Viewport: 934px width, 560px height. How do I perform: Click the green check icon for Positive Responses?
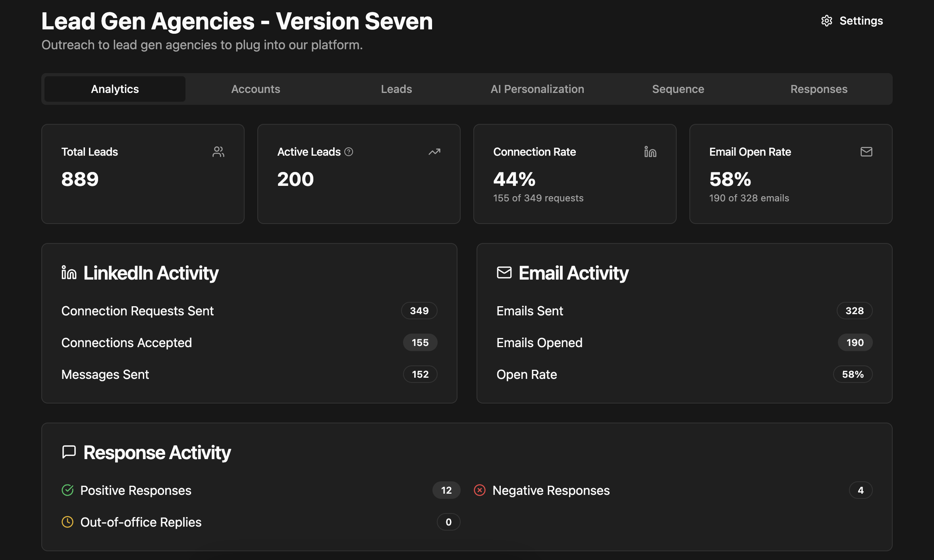(x=68, y=490)
